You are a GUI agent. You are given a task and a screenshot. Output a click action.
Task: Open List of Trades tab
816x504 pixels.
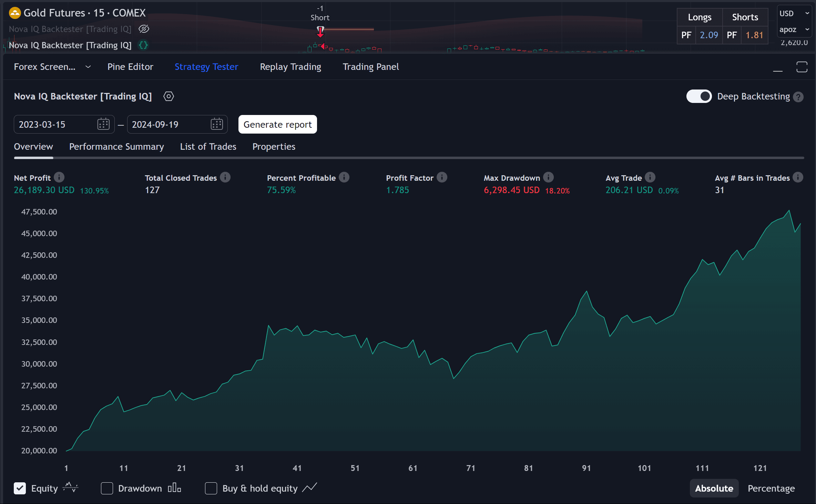[x=208, y=147]
